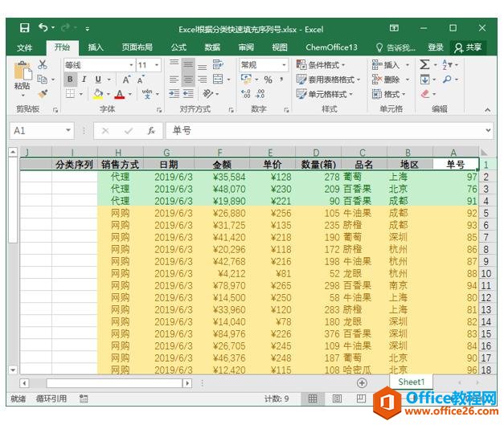This screenshot has height=425, width=504.
Task: Click the Increase Decimal icon
Action: pyautogui.click(x=246, y=94)
